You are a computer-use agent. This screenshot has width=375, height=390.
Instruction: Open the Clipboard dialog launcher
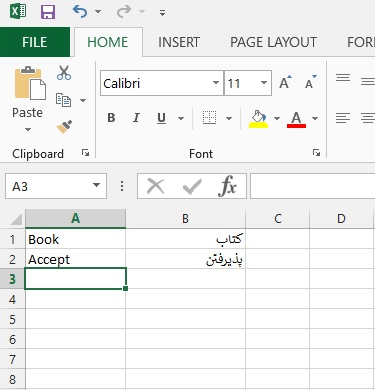86,153
